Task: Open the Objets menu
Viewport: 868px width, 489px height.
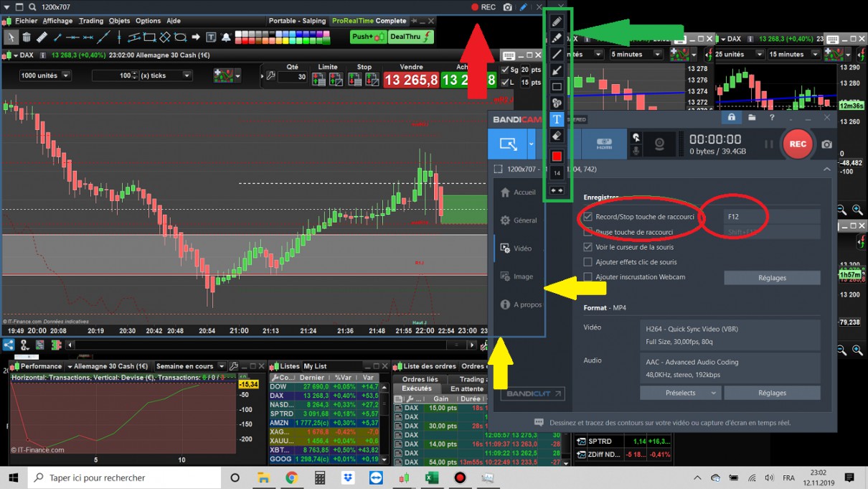Action: point(119,21)
